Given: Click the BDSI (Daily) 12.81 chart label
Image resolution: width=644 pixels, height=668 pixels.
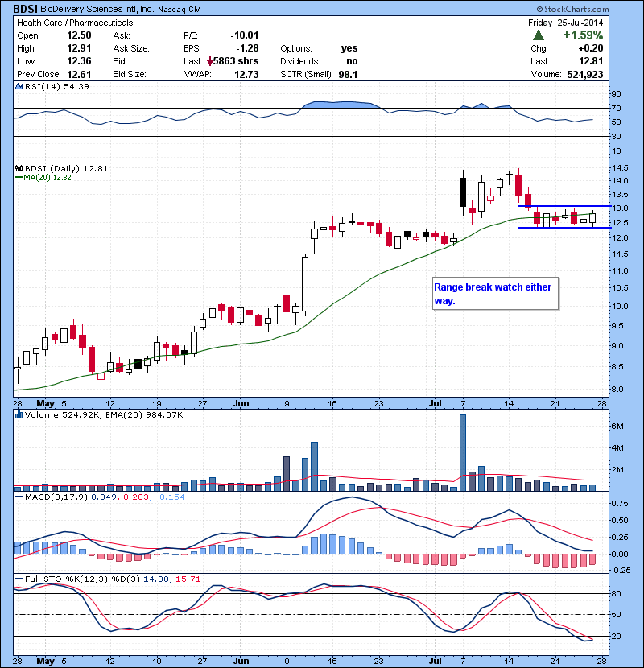Looking at the screenshot, I should coord(67,168).
